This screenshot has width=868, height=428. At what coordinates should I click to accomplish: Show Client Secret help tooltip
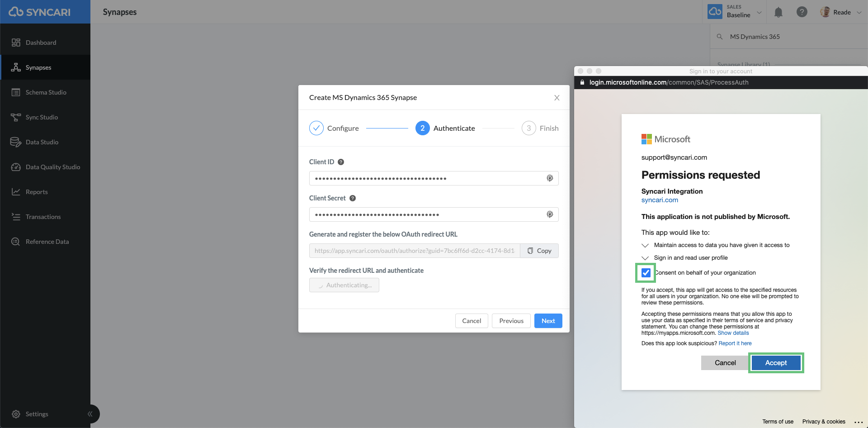tap(353, 198)
